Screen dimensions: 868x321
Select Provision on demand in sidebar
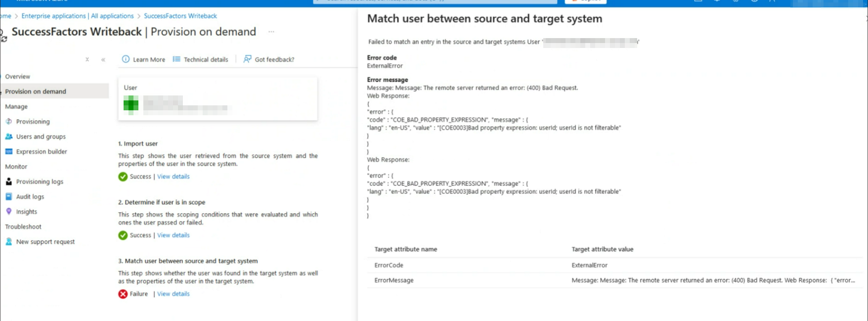coord(36,92)
